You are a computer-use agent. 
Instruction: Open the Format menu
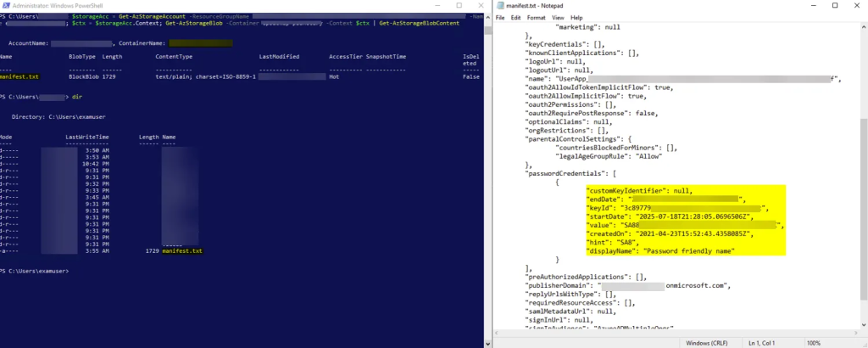click(536, 17)
